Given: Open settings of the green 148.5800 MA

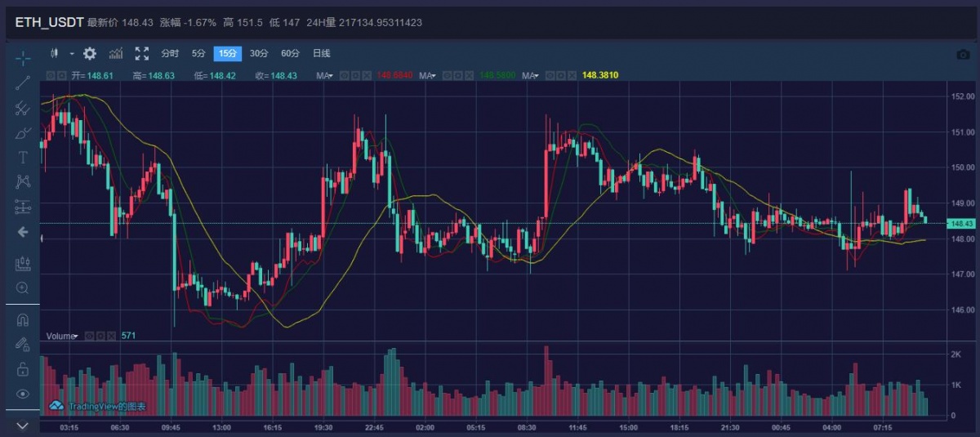Looking at the screenshot, I should pos(458,75).
